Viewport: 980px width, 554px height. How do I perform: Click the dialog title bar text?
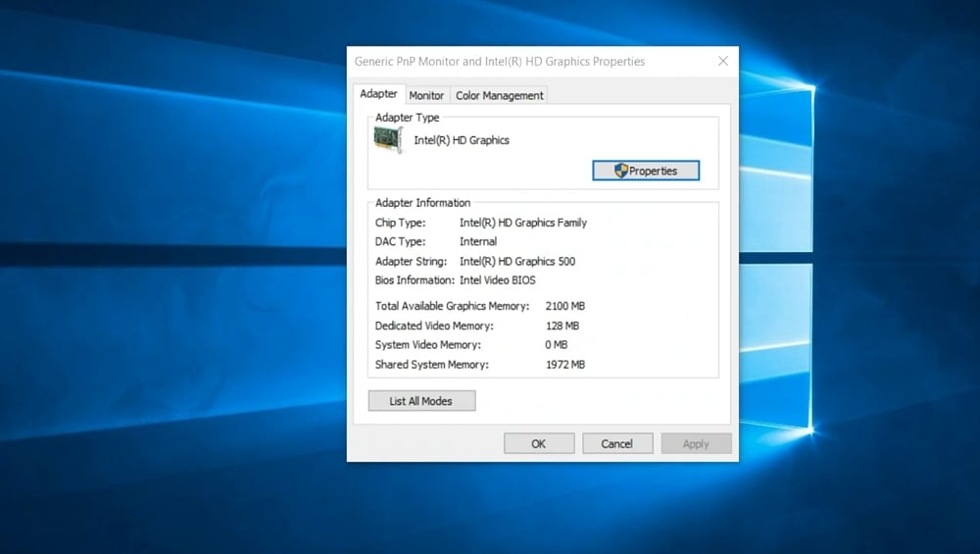(500, 61)
